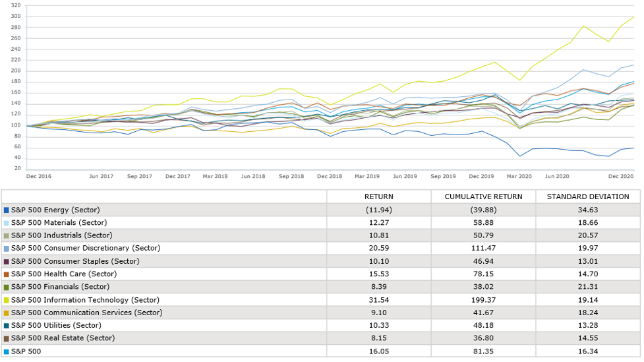Click the Utilities sector legend color square
This screenshot has width=644, height=362.
click(x=7, y=325)
